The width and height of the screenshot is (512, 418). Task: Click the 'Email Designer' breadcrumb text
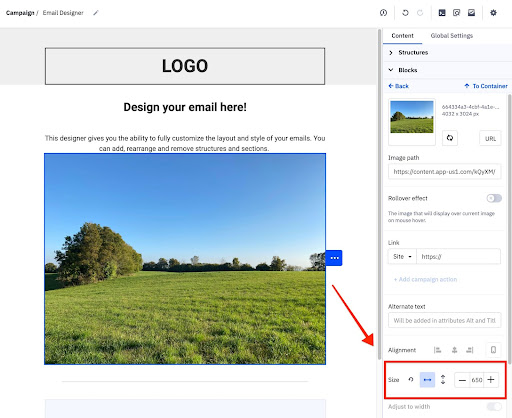pos(63,13)
